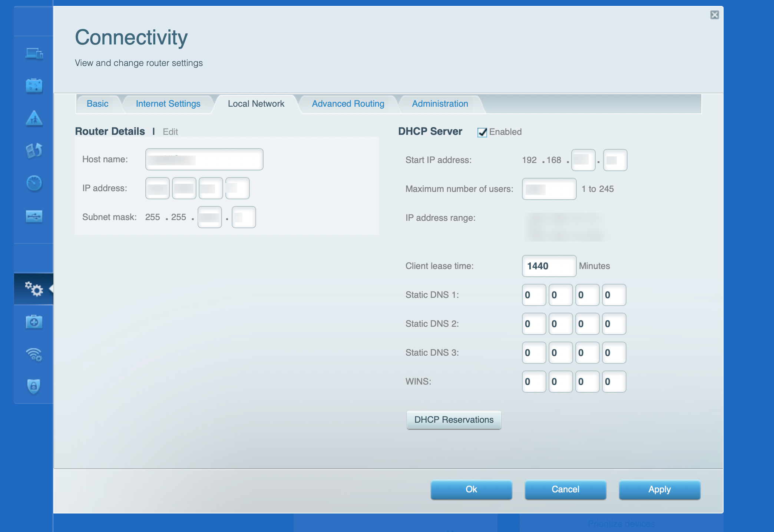Open the Speed Test gauge icon
The width and height of the screenshot is (774, 532).
(34, 183)
